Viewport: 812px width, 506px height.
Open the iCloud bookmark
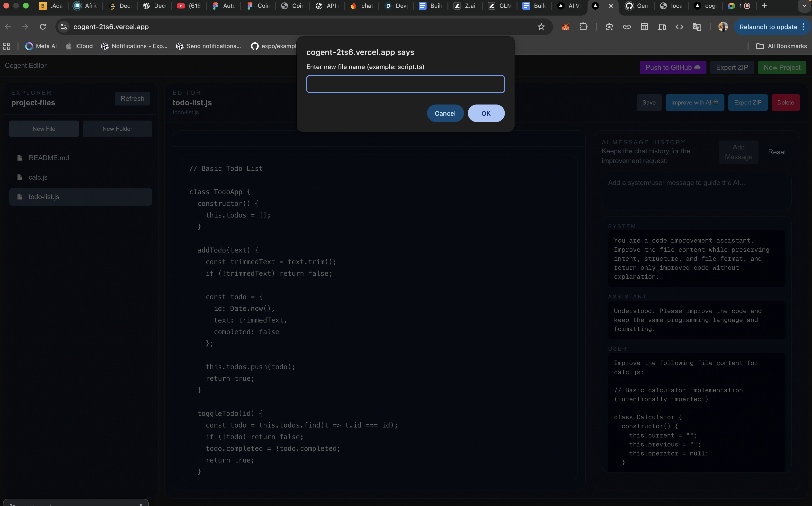pyautogui.click(x=79, y=46)
